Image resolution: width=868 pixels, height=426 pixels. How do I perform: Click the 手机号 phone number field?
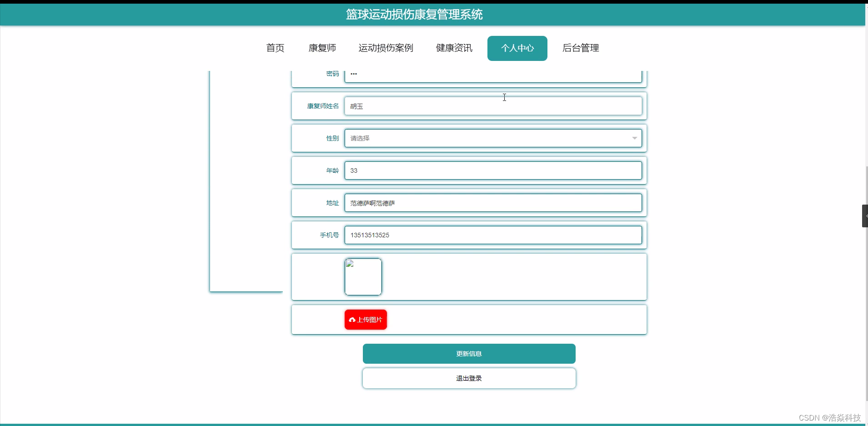(x=493, y=235)
